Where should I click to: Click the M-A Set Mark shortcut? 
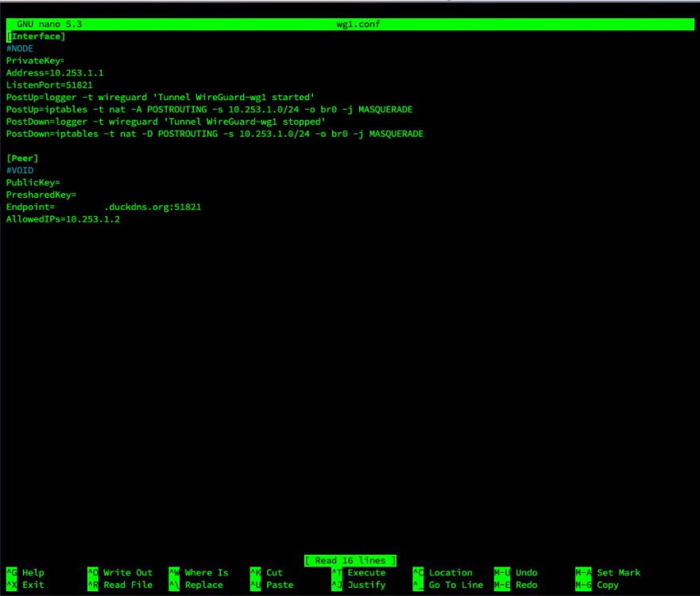coord(608,572)
